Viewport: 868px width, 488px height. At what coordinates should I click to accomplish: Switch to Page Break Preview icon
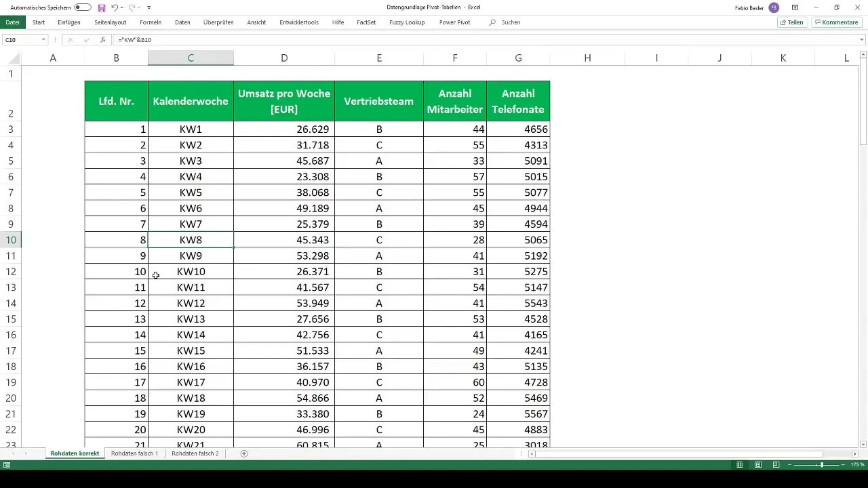coord(776,465)
